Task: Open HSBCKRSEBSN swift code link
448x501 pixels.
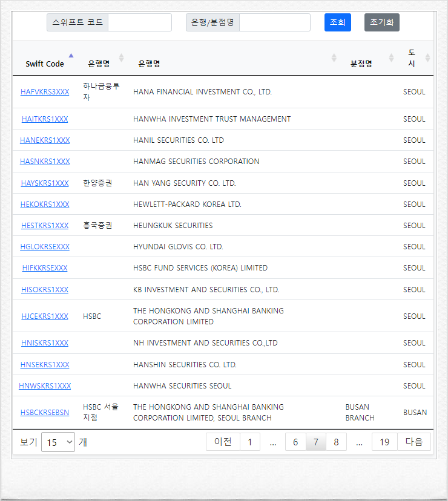Action: (x=45, y=413)
